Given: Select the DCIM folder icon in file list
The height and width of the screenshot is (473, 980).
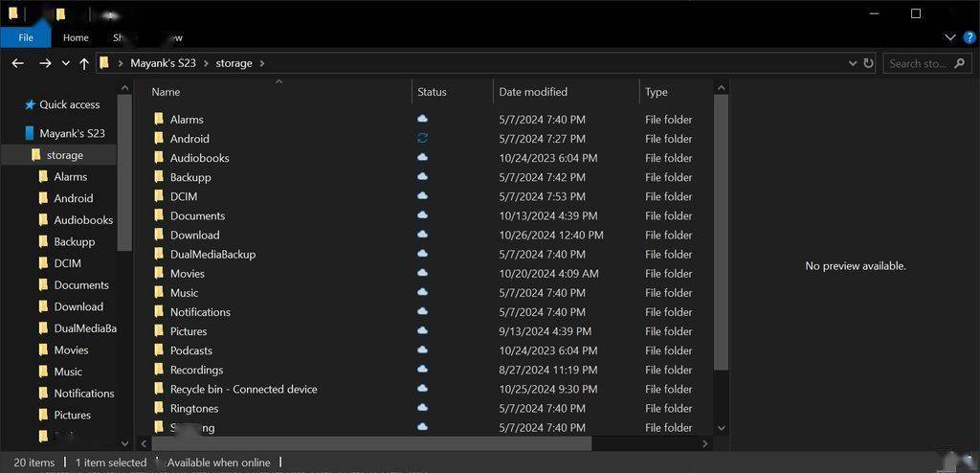Looking at the screenshot, I should tap(159, 196).
